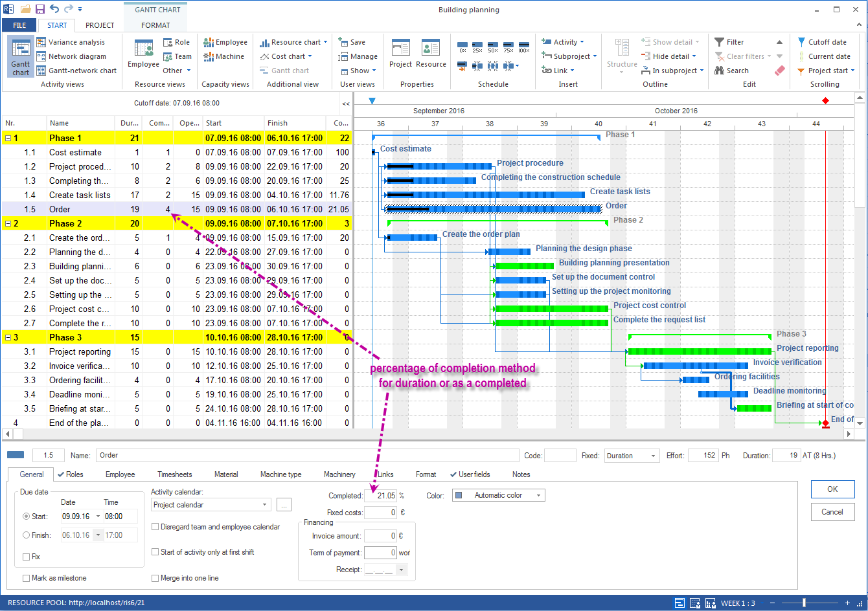Open Variance analysis view
This screenshot has width=868, height=611.
click(71, 42)
